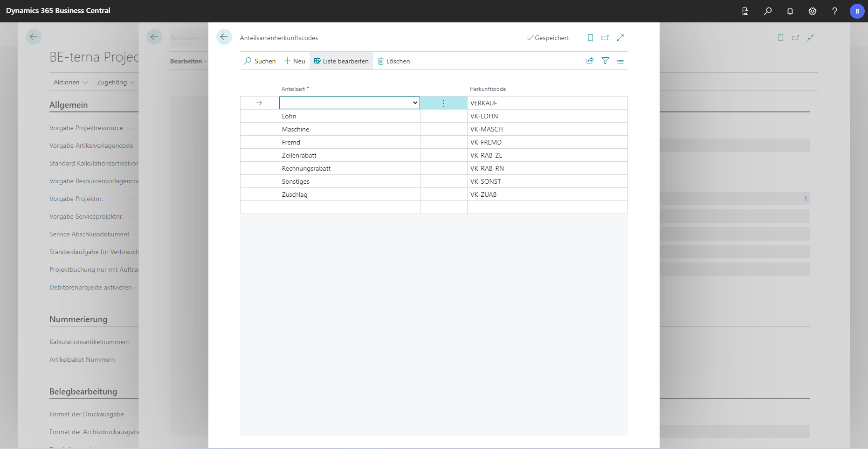Click Suchen in the list toolbar

[260, 61]
